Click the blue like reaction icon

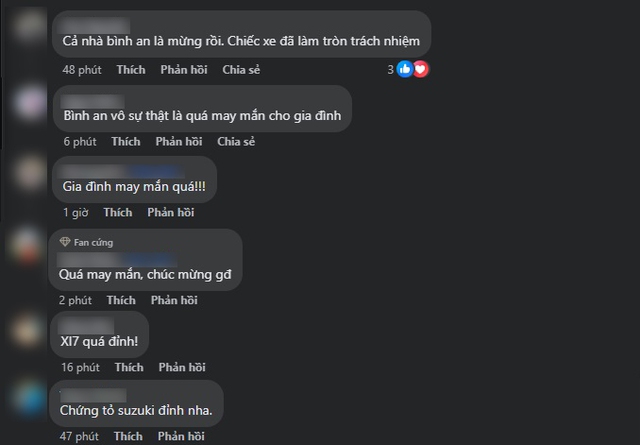tap(405, 69)
